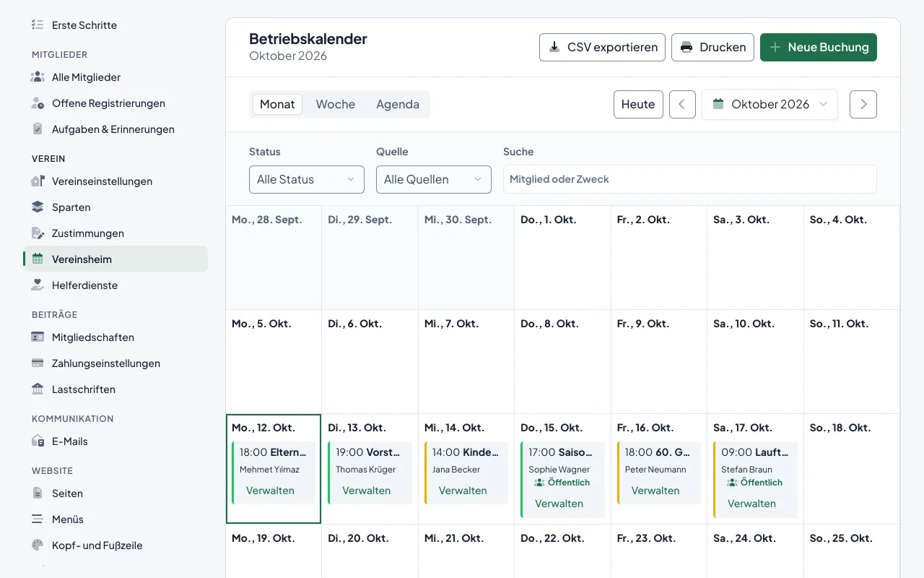Click Verwalten for Thomas Krüger booking
This screenshot has width=924, height=578.
pos(367,491)
